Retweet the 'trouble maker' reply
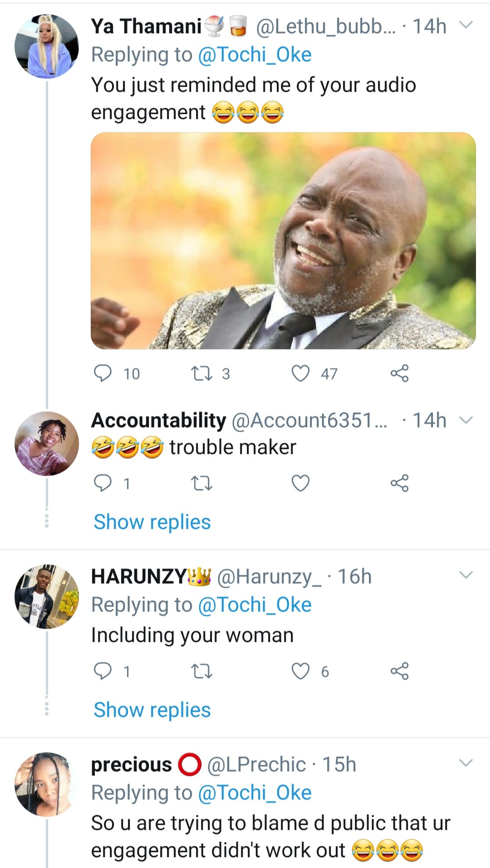490x868 pixels. 201,483
